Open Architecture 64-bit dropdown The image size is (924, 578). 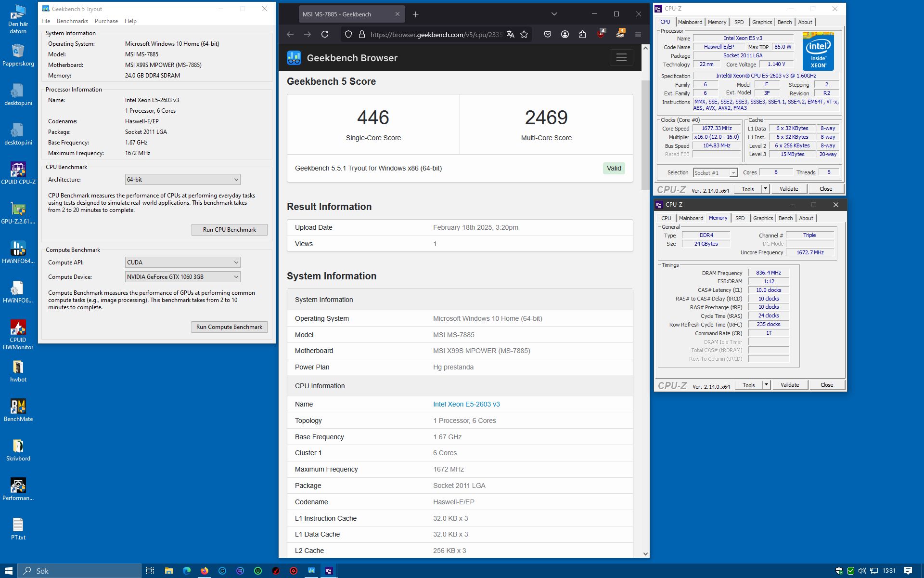click(x=182, y=180)
